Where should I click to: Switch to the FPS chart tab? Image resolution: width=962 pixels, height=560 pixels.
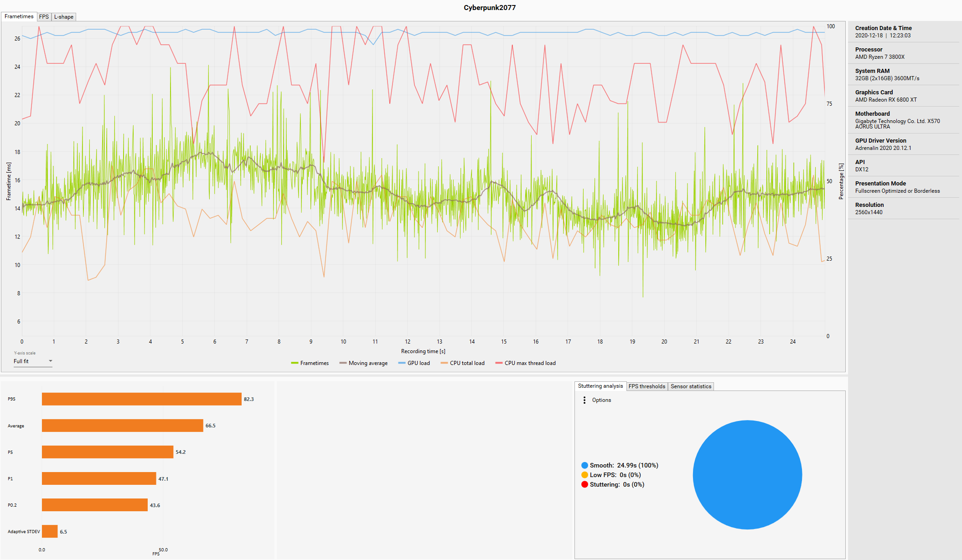pos(44,17)
